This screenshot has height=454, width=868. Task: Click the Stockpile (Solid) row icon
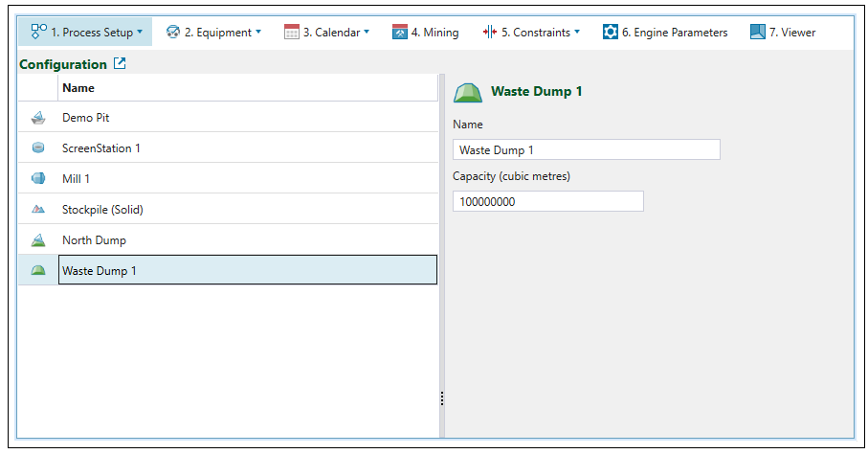click(38, 210)
